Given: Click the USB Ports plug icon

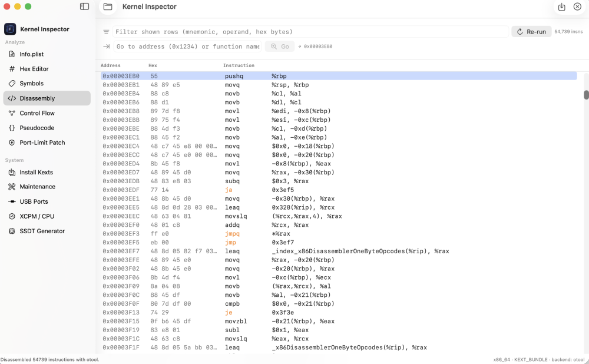Looking at the screenshot, I should 12,201.
